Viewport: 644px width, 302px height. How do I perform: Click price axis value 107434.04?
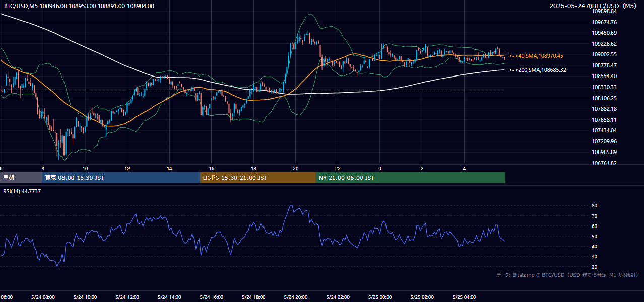pyautogui.click(x=604, y=130)
